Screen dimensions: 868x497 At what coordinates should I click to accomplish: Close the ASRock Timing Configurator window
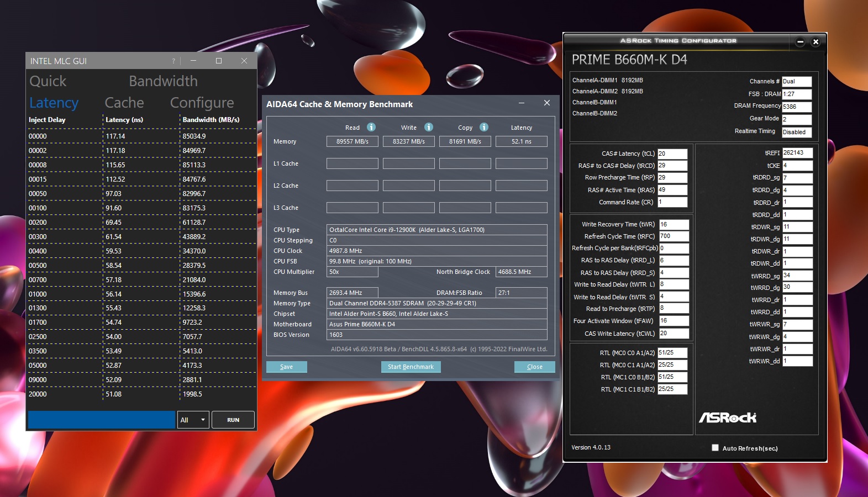coord(816,42)
